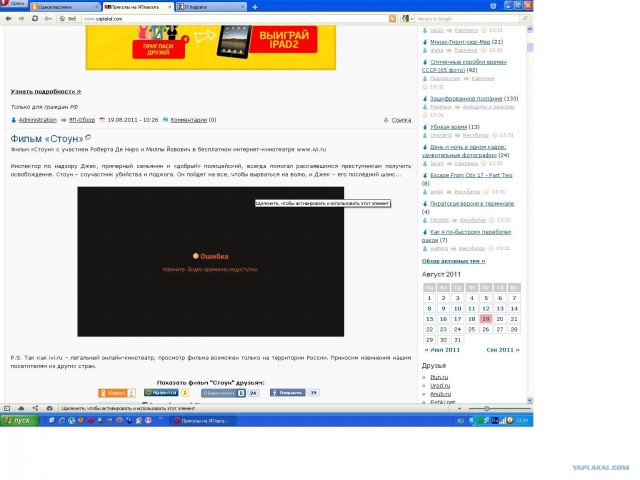Open the Urod.ru friends link
This screenshot has width=640, height=480.
pyautogui.click(x=440, y=385)
